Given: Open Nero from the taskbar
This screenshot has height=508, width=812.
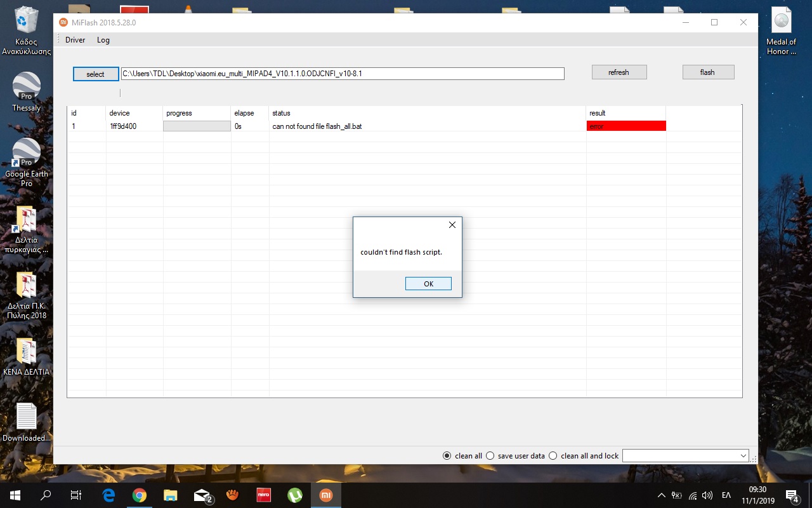Looking at the screenshot, I should tap(264, 495).
